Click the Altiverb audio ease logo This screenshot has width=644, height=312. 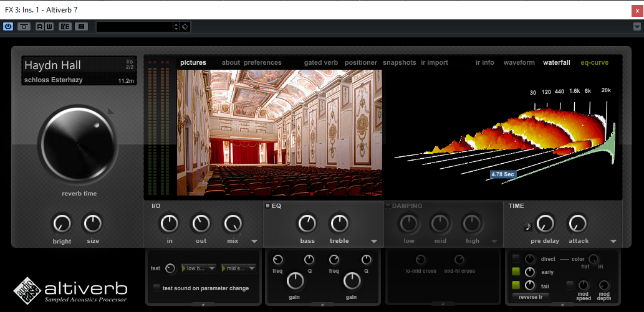(70, 290)
